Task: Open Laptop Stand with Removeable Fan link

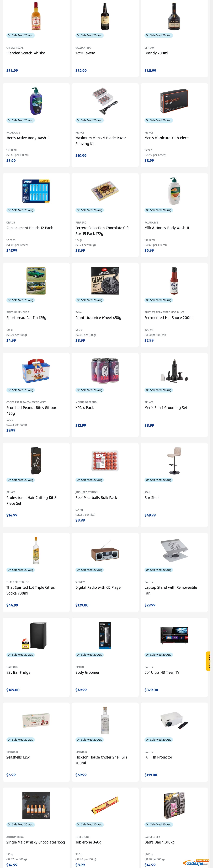Action: [x=171, y=590]
